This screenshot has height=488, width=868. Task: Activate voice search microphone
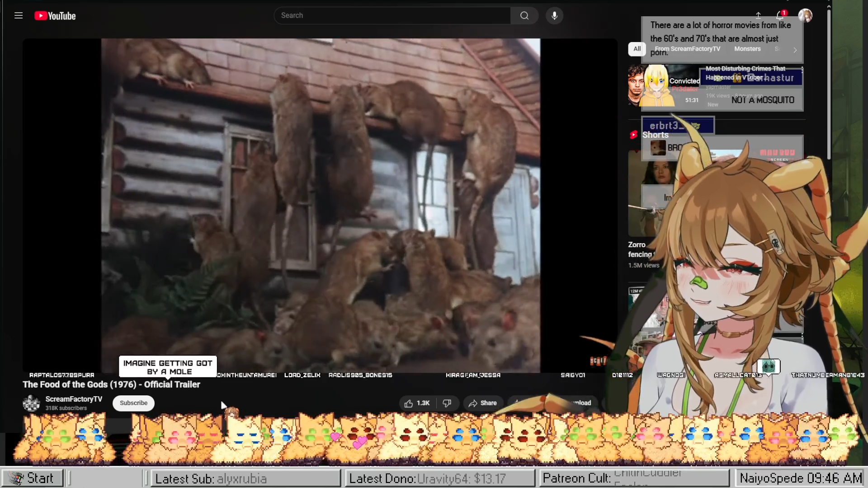(554, 16)
